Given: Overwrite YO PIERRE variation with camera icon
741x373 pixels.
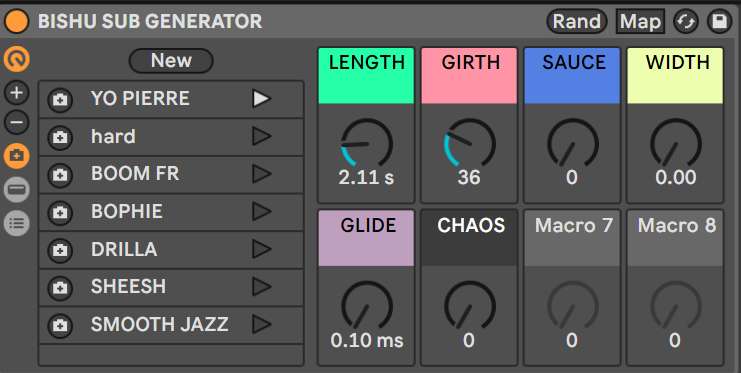Looking at the screenshot, I should [x=60, y=100].
